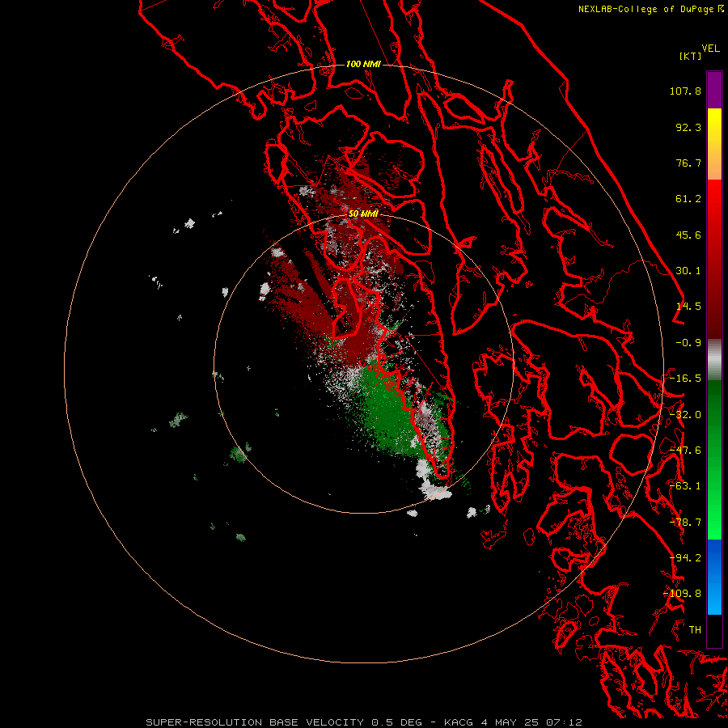Click the 76.7 velocity scale label
The image size is (728, 728).
point(688,163)
